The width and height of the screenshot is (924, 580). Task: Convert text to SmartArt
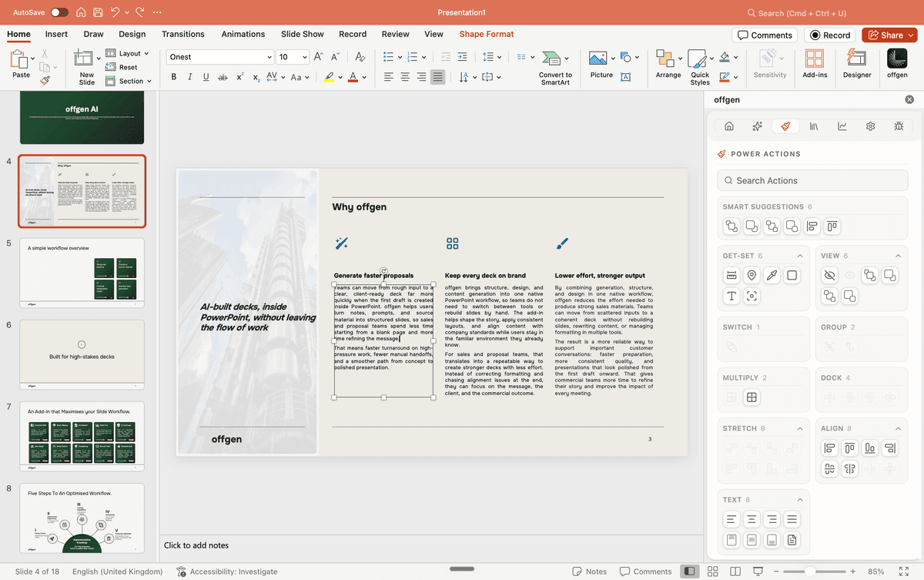[x=555, y=68]
